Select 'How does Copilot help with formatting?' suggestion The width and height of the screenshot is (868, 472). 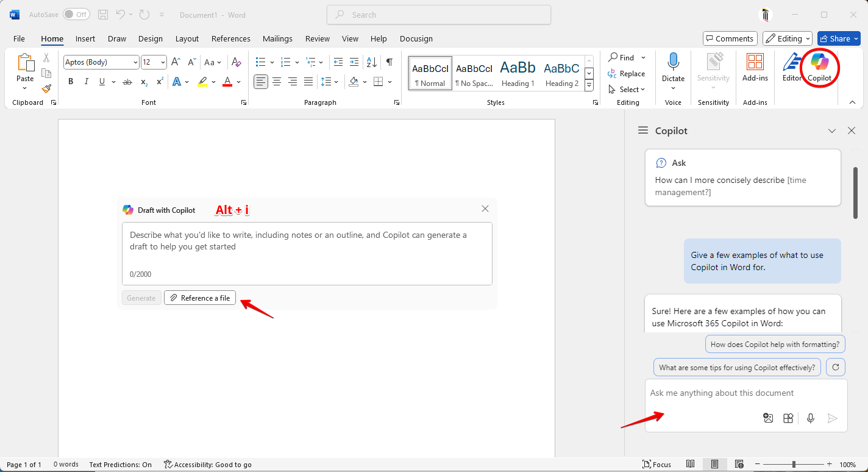(x=775, y=344)
